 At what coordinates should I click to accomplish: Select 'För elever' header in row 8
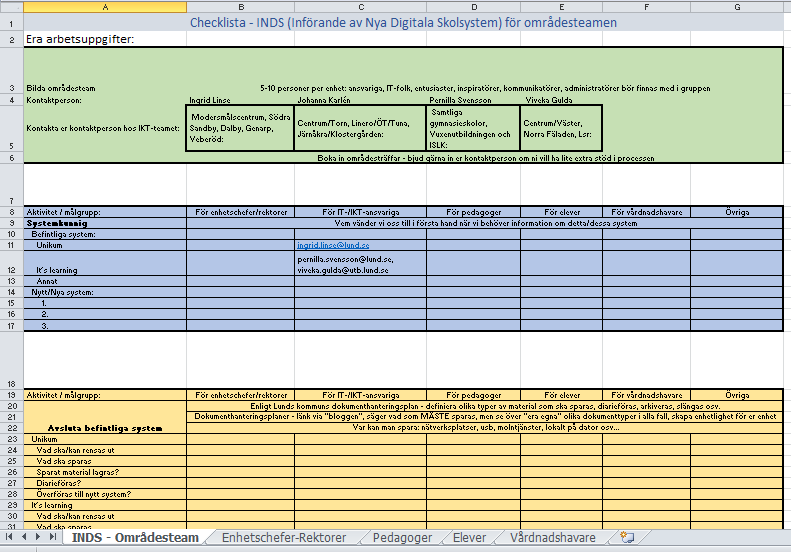pyautogui.click(x=561, y=212)
